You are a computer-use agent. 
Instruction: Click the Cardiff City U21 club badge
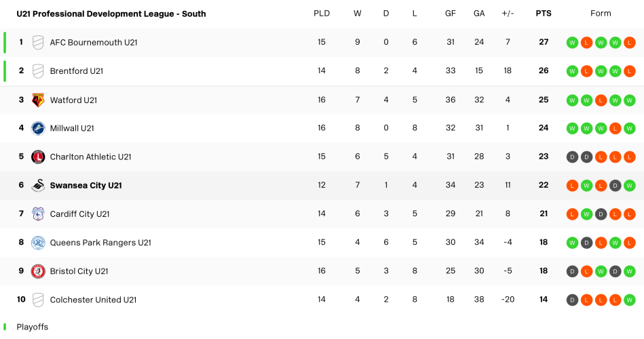click(38, 214)
